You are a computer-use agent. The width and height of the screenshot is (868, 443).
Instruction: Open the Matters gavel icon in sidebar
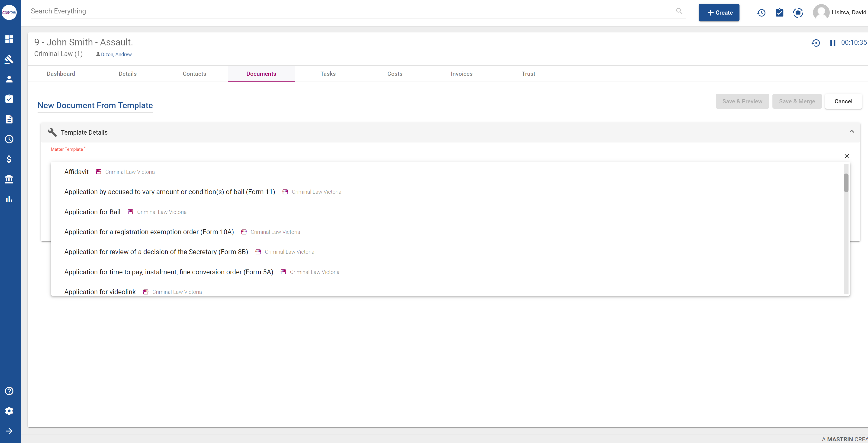(x=9, y=59)
